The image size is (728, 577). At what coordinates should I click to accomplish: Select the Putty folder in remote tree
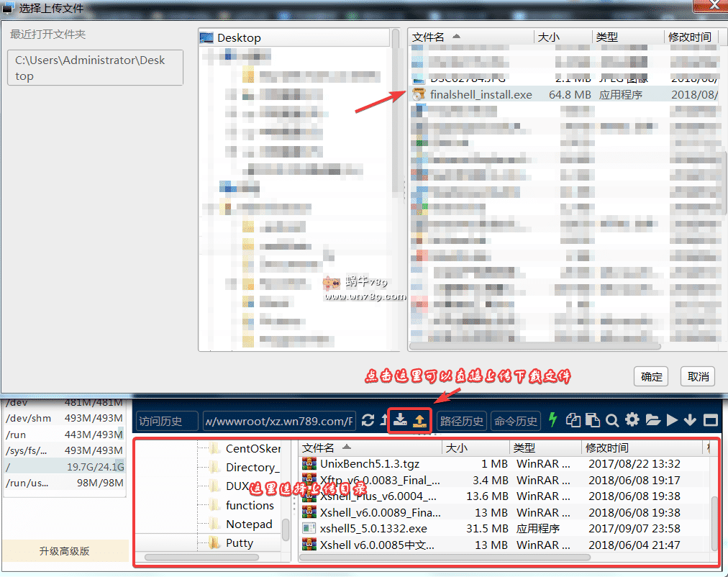coord(239,542)
